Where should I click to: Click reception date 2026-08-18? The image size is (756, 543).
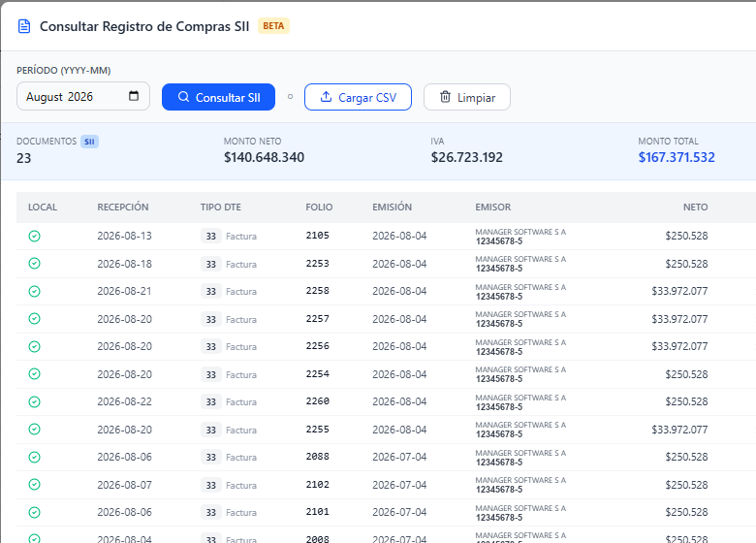click(x=124, y=264)
